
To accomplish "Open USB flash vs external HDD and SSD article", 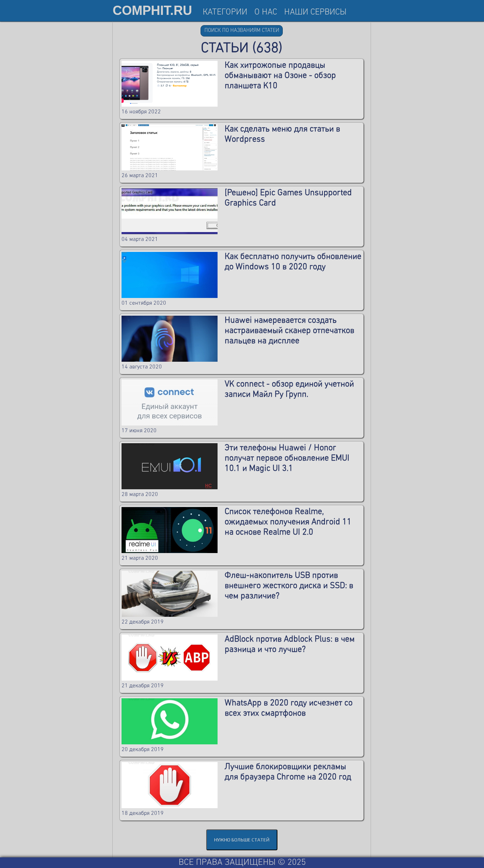I will click(x=289, y=586).
